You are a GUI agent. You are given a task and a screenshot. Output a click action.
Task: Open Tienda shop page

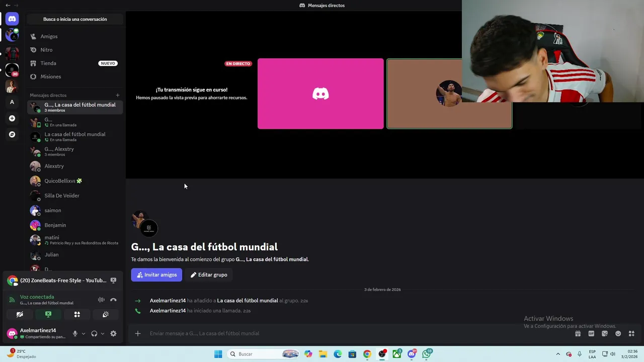[x=75, y=63]
